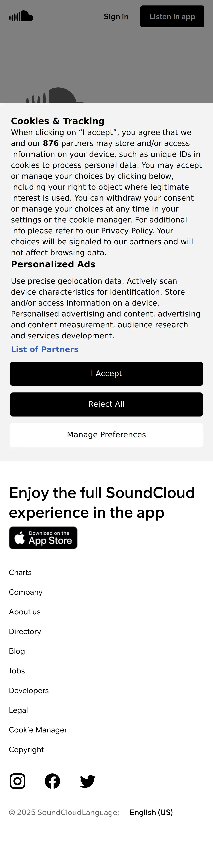213x868 pixels.
Task: Open the Directory link
Action: tap(25, 632)
